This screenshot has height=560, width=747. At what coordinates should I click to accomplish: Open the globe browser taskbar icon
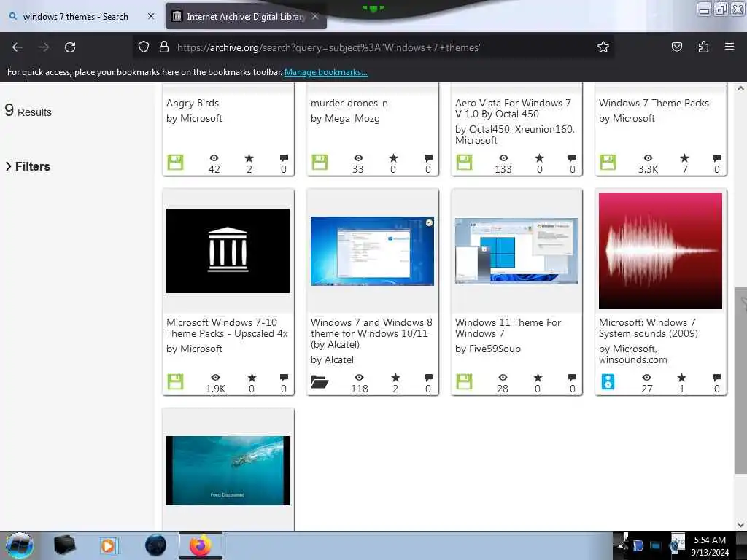156,545
